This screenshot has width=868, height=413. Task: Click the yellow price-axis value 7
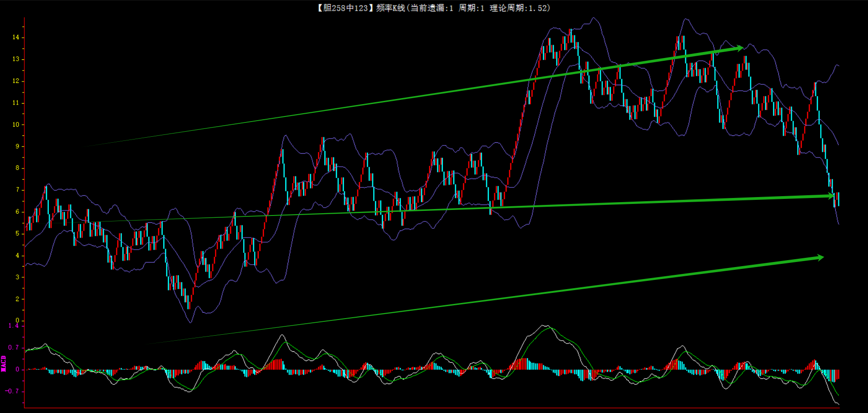click(x=17, y=190)
